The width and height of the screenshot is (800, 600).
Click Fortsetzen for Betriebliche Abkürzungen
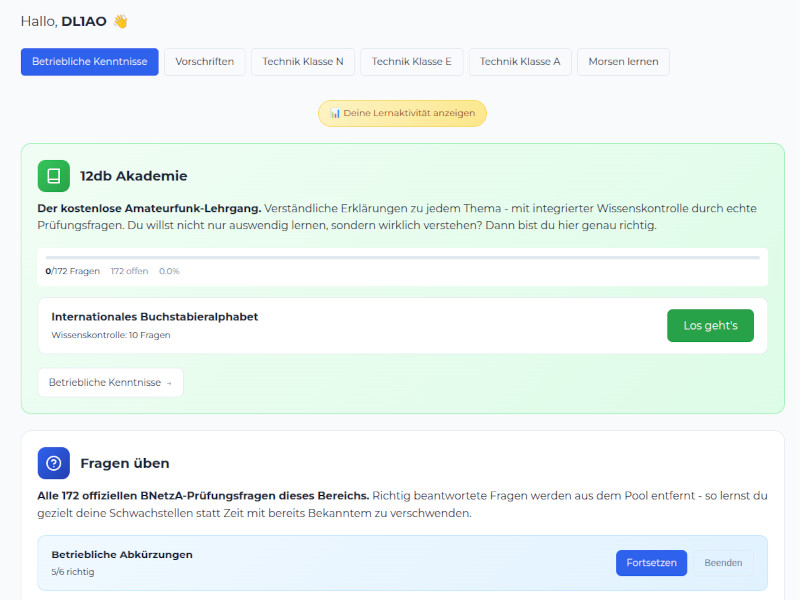coord(651,563)
